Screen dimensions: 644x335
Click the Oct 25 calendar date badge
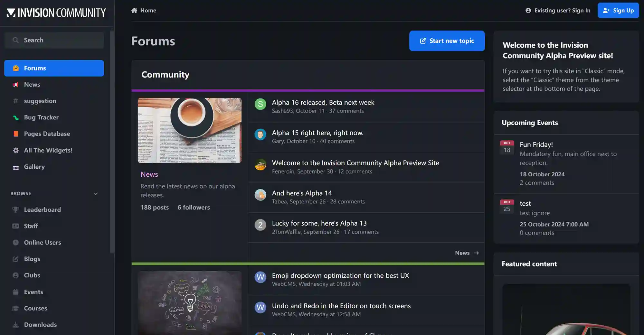pos(507,206)
